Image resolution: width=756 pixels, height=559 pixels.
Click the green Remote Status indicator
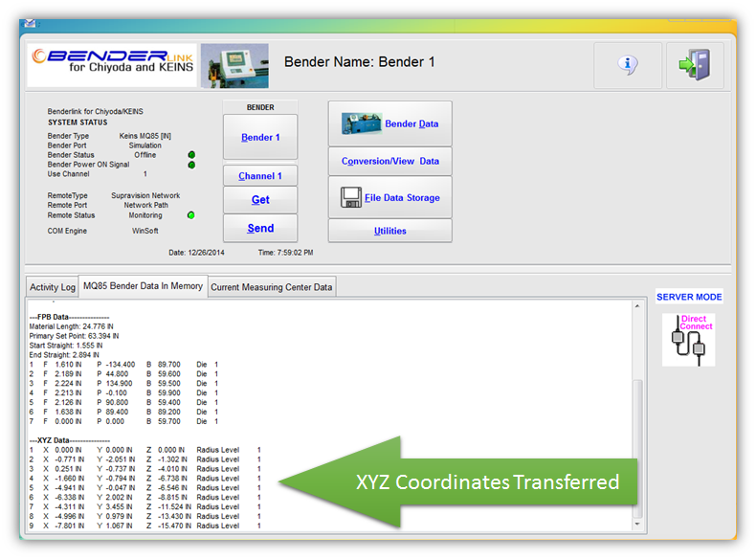click(191, 215)
